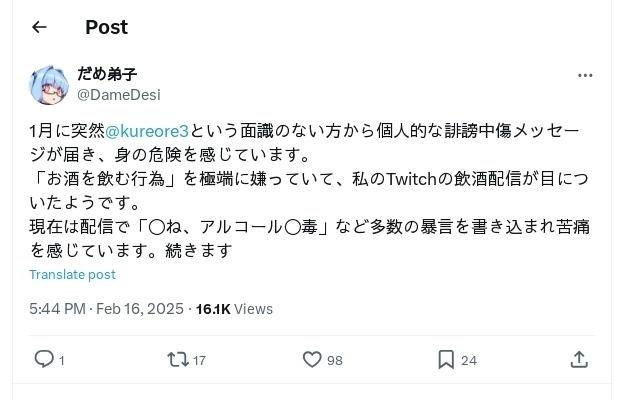Click the 16.1K Views count

(234, 309)
